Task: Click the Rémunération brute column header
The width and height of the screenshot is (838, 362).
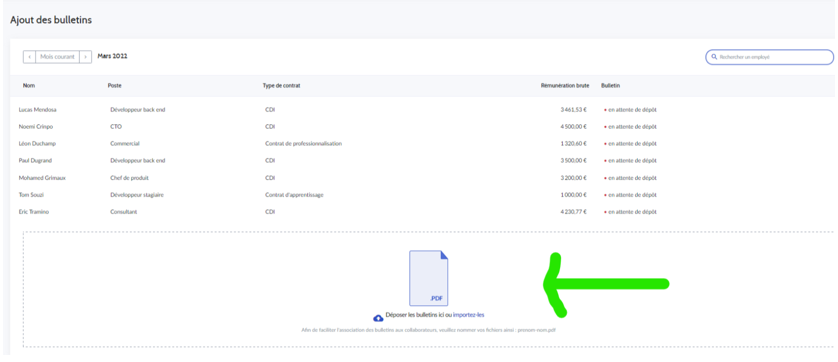Action: click(565, 86)
